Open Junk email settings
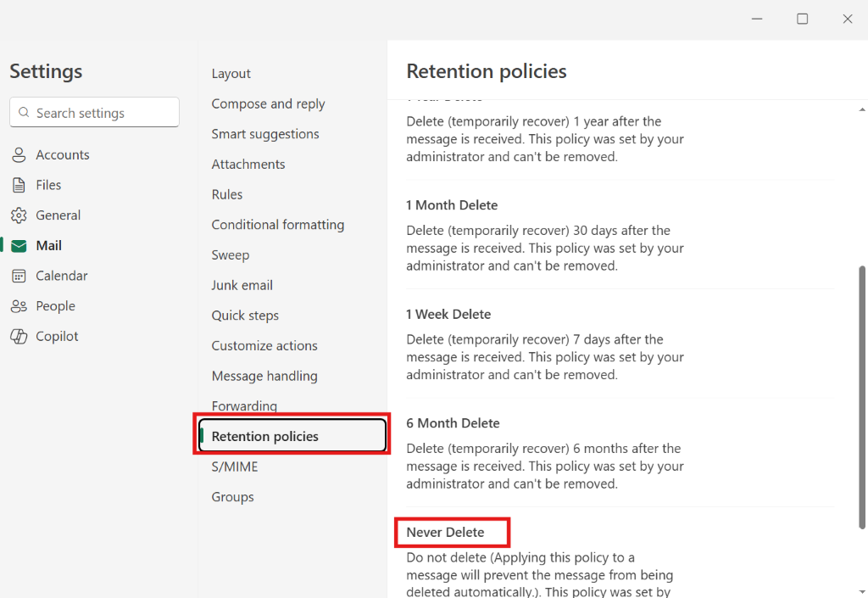This screenshot has height=598, width=868. [x=242, y=285]
